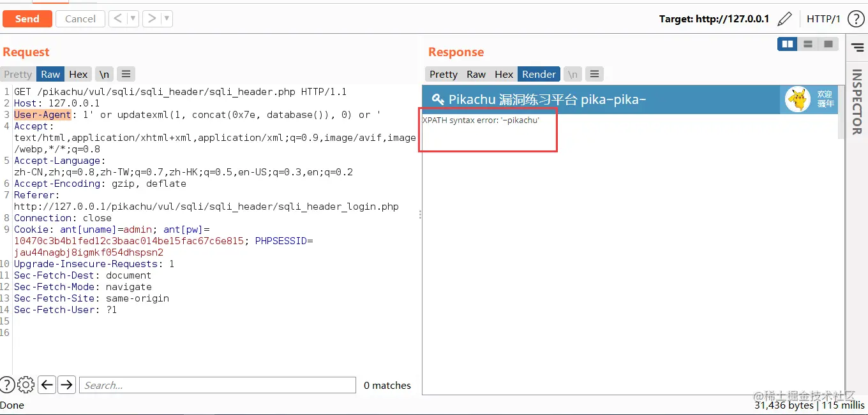The height and width of the screenshot is (415, 868).
Task: Click the key icon in Pikachu header
Action: 438,99
